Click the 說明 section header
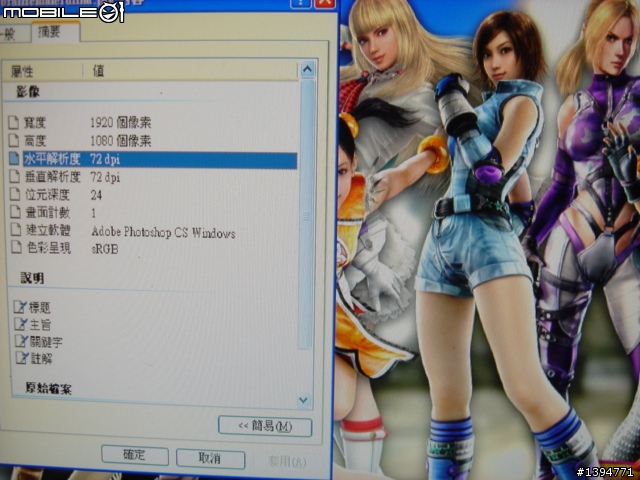 (x=32, y=278)
